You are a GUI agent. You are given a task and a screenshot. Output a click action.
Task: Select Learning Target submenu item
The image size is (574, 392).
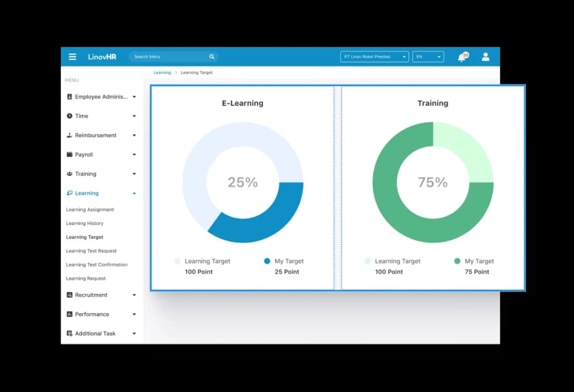[85, 237]
